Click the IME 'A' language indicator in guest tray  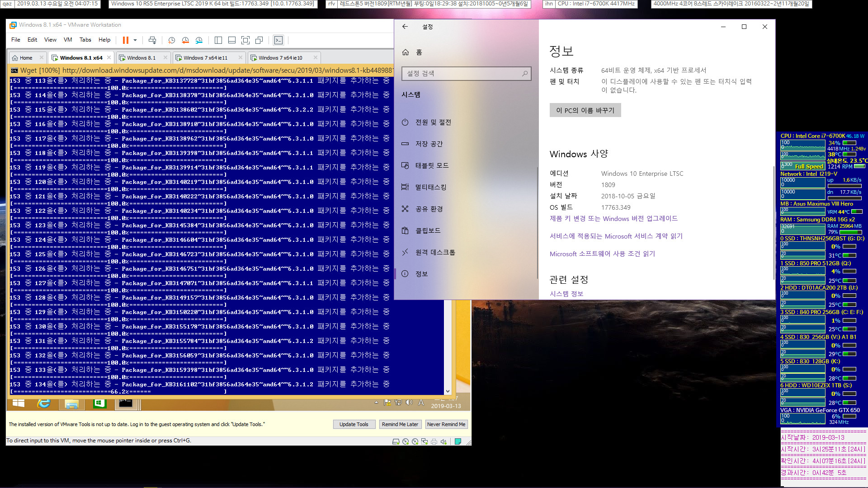[x=421, y=402]
